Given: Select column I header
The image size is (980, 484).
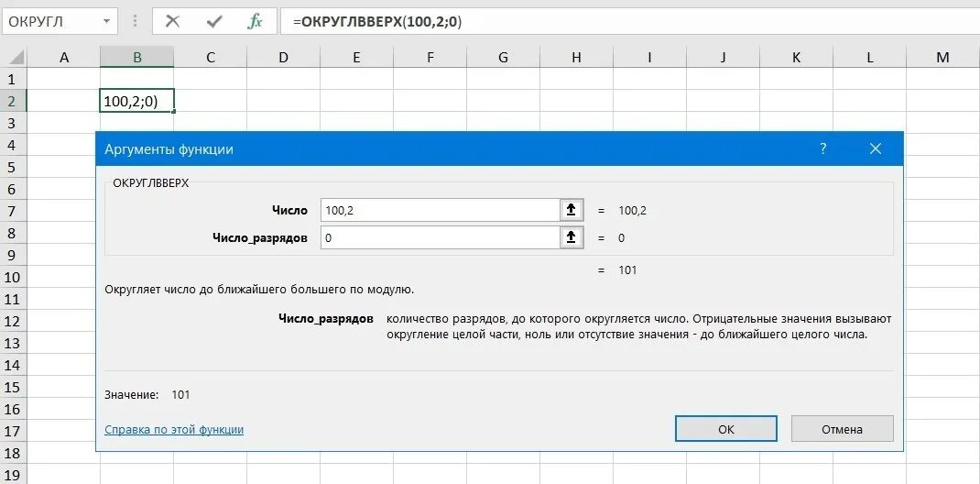Looking at the screenshot, I should click(x=649, y=58).
